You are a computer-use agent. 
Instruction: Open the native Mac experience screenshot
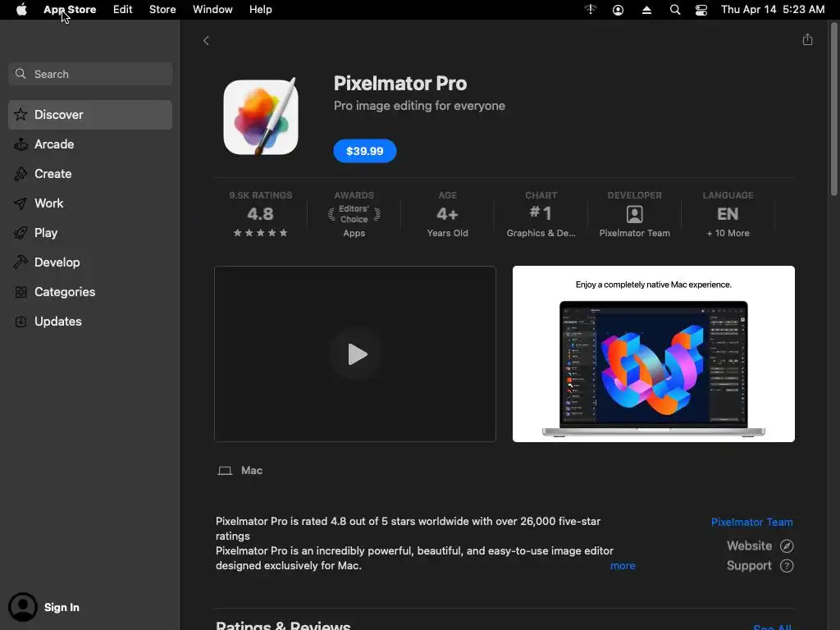[654, 354]
